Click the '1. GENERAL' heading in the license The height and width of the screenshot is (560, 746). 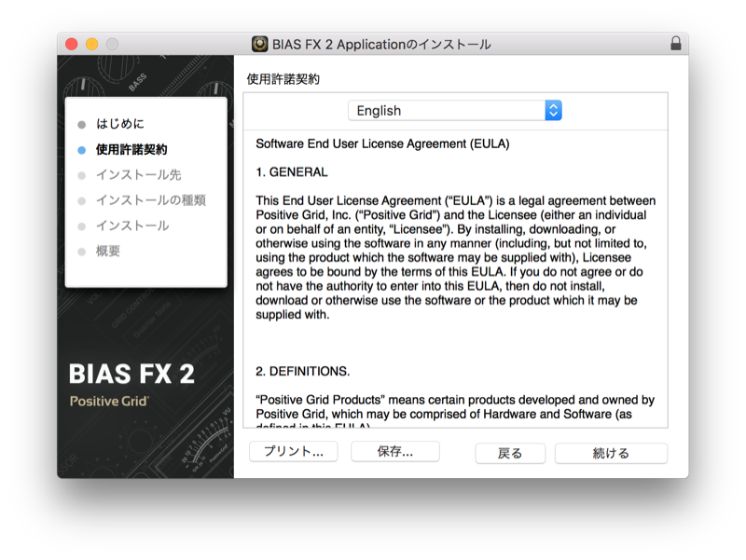(x=292, y=172)
